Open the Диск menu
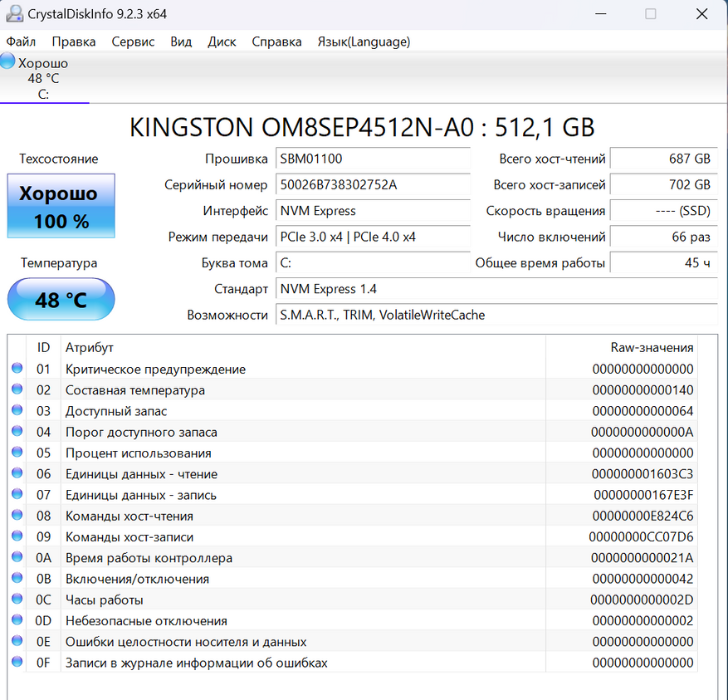The image size is (728, 700). pos(222,42)
